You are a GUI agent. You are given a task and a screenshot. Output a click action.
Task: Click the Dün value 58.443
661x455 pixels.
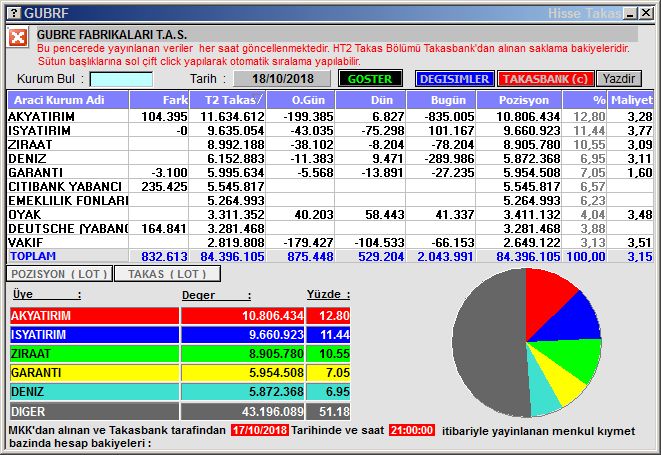coord(385,214)
